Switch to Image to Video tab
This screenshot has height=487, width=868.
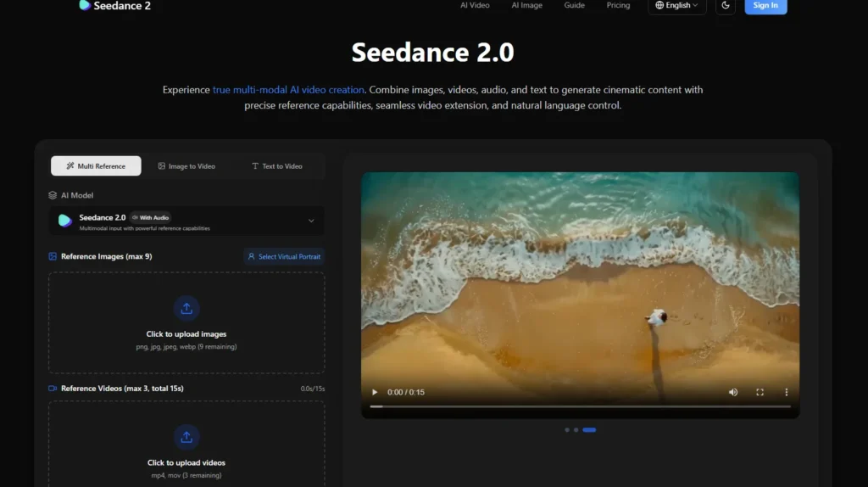[186, 165]
